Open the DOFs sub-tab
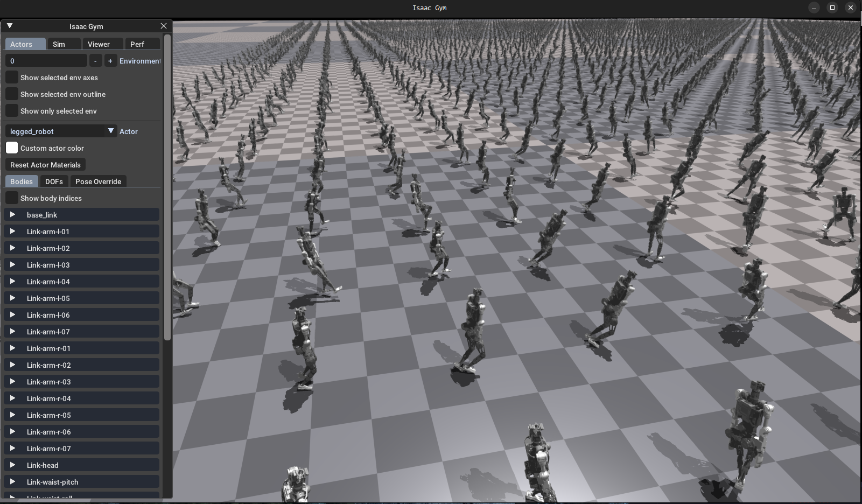 54,181
